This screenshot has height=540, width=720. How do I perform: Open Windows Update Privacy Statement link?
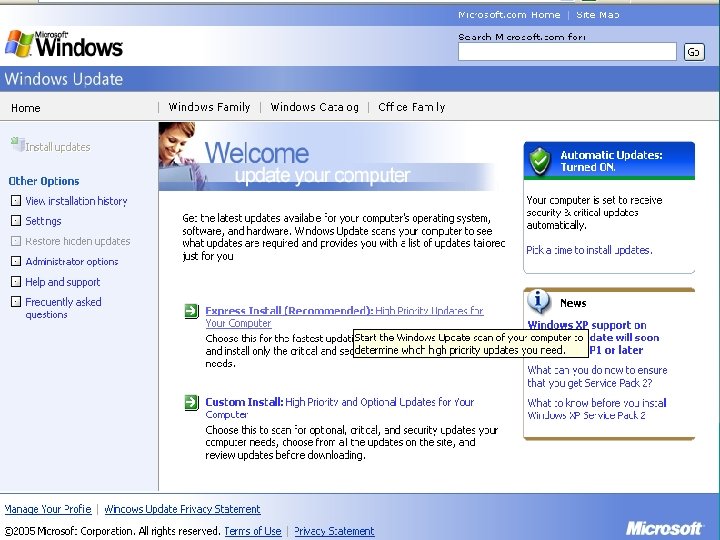pyautogui.click(x=182, y=509)
